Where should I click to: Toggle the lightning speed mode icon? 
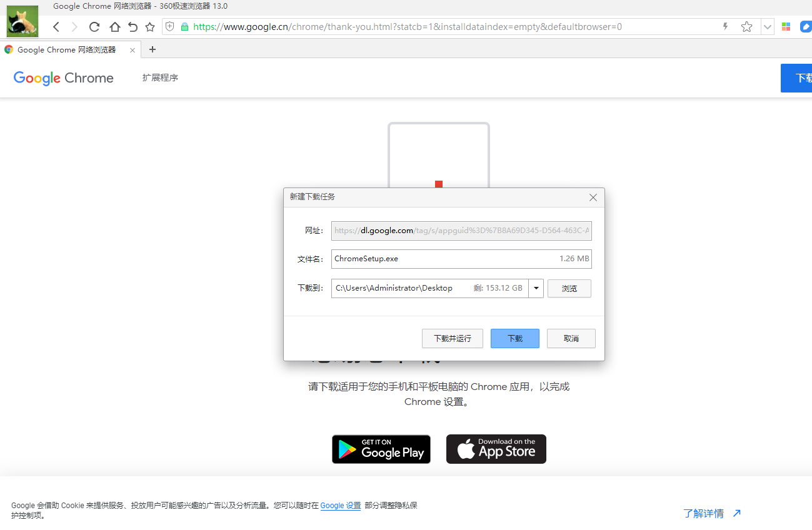pos(725,27)
